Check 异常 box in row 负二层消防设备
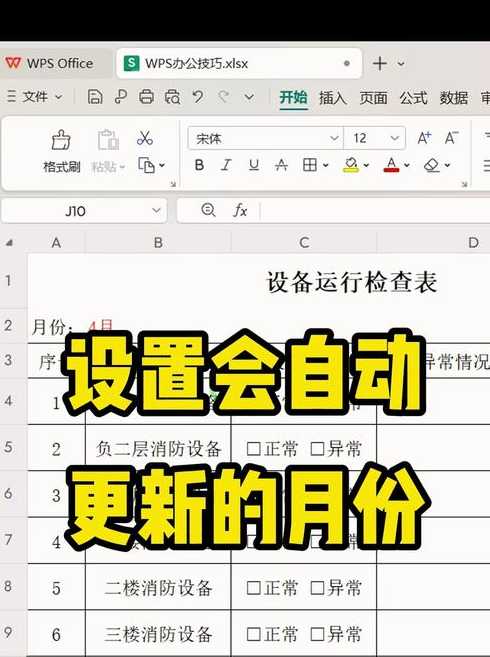The height and width of the screenshot is (657, 490). 317,449
